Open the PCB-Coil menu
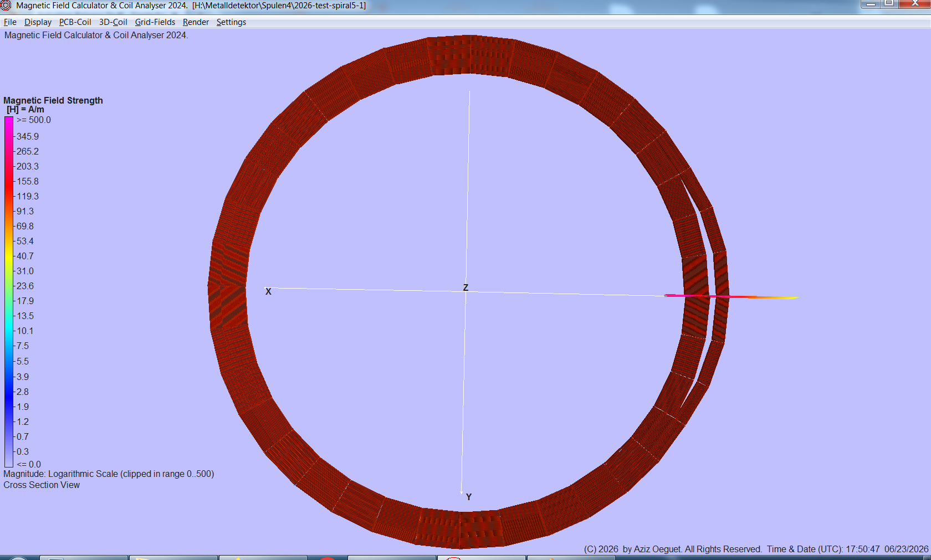 point(75,22)
